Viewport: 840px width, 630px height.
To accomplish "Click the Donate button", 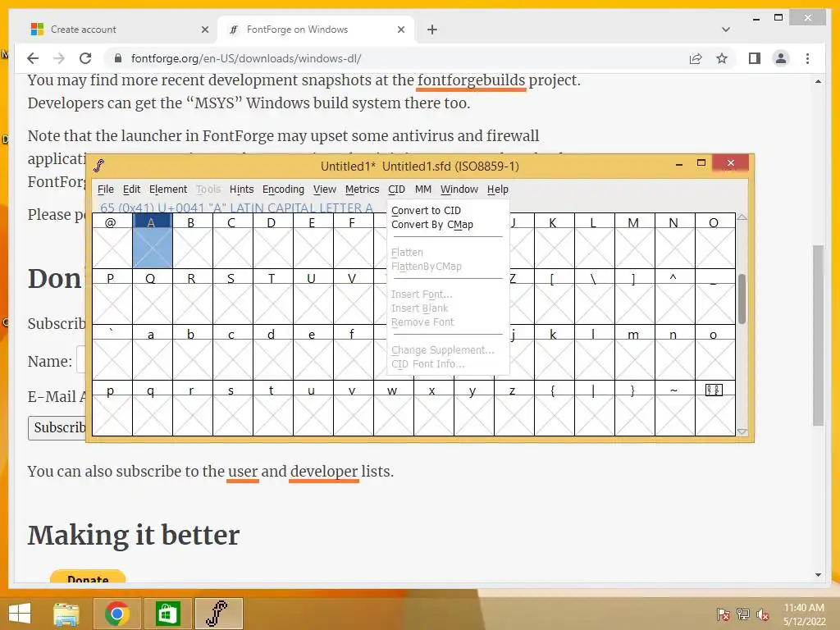I will click(x=88, y=577).
